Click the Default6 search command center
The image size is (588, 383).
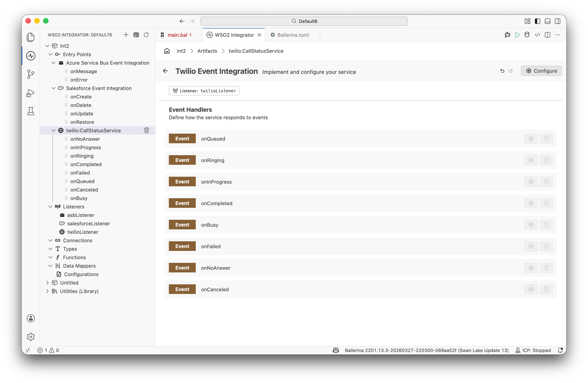304,21
